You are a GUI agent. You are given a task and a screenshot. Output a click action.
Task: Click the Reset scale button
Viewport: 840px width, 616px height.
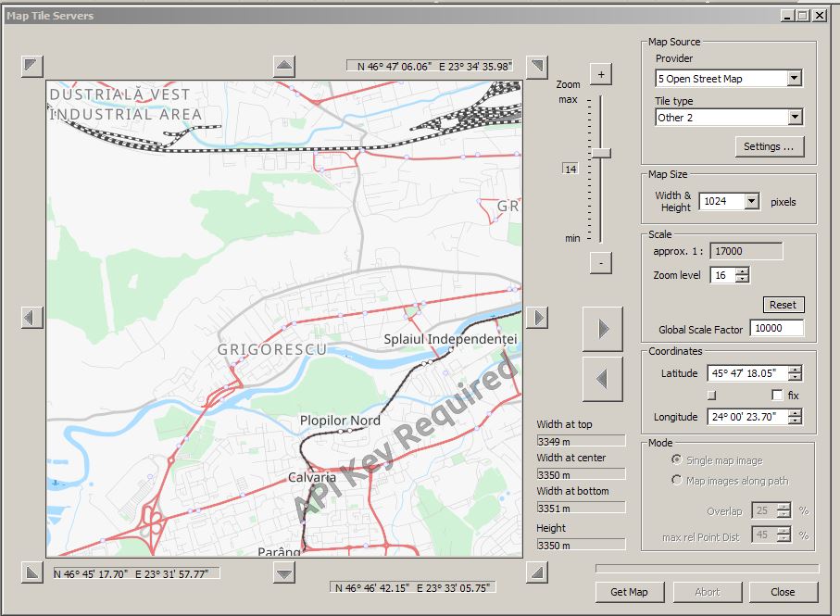click(784, 305)
